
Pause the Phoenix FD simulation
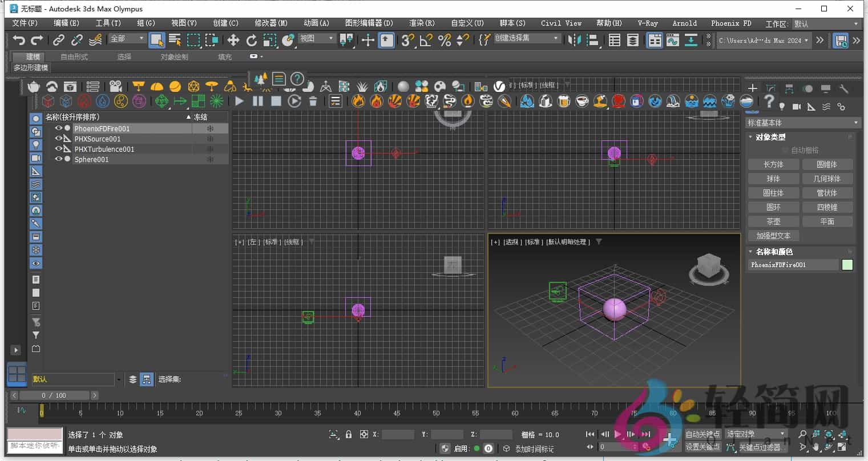pyautogui.click(x=258, y=101)
